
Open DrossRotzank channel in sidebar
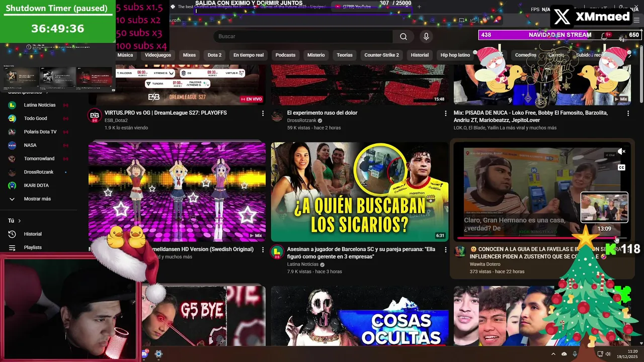coord(38,172)
